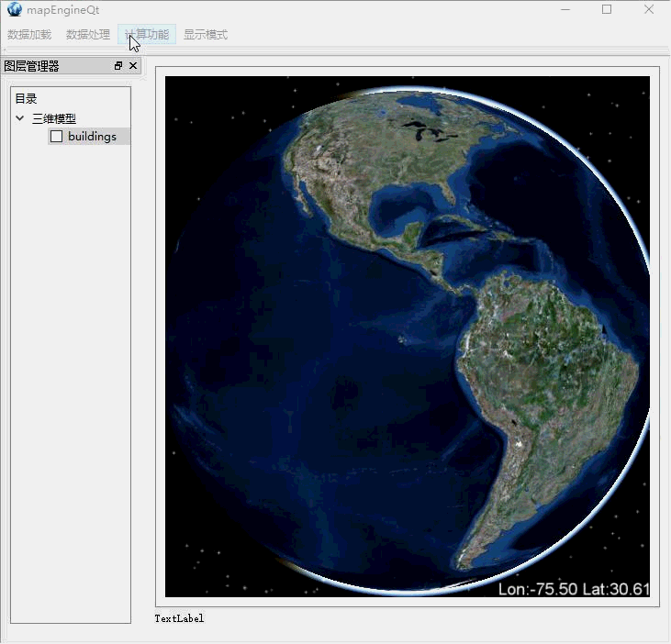Open the 数据处理 menu
Screen dimensions: 671x644
point(88,35)
